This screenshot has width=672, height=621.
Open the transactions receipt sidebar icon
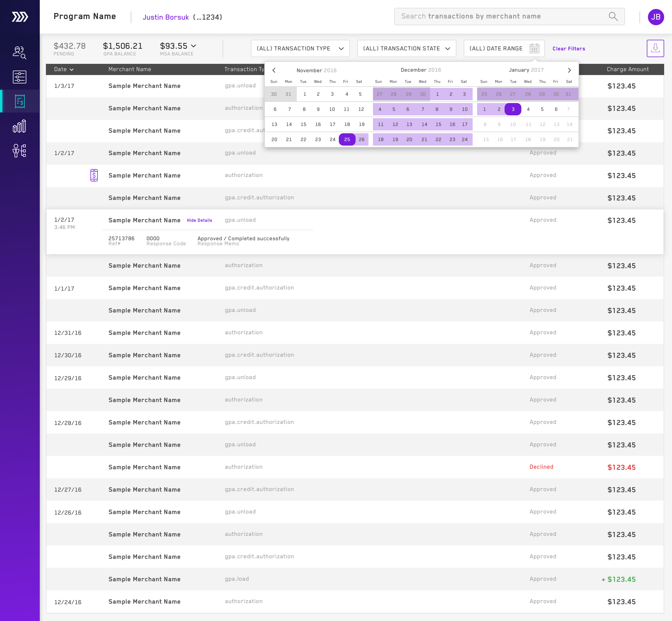pyautogui.click(x=20, y=101)
